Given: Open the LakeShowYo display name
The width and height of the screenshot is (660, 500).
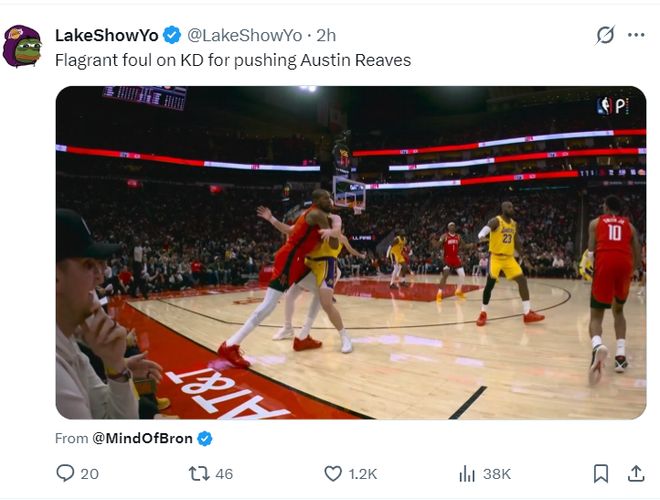Looking at the screenshot, I should coord(106,35).
